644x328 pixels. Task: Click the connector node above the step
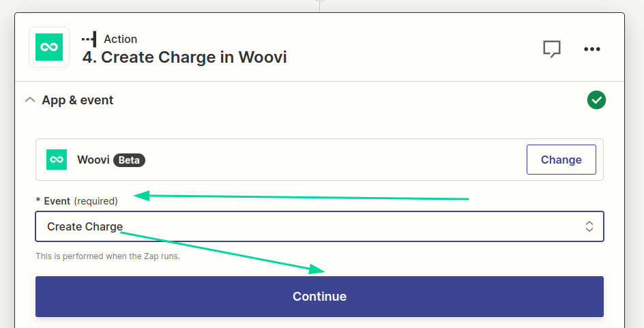320,2
